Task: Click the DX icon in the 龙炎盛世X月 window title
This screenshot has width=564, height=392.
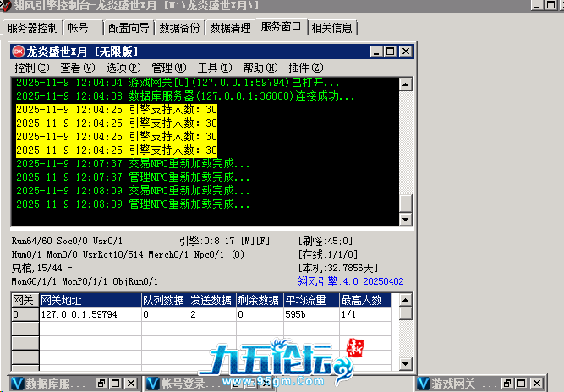Action: [19, 52]
